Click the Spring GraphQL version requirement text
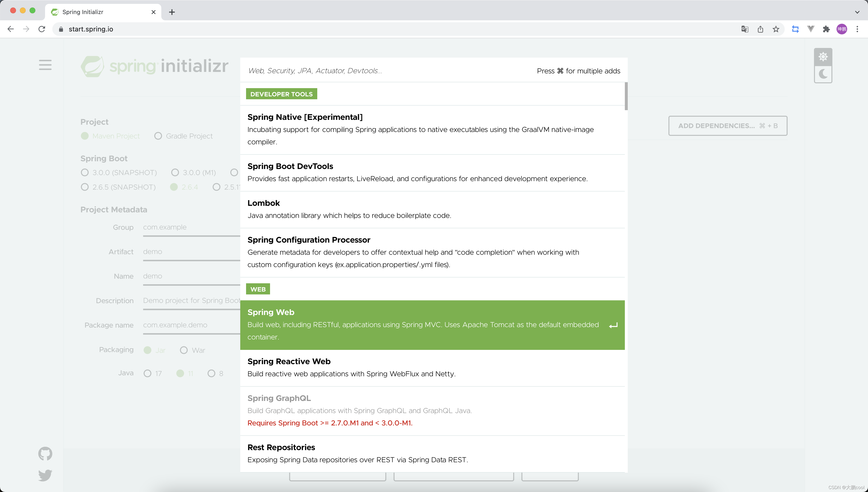The height and width of the screenshot is (492, 868). click(330, 423)
